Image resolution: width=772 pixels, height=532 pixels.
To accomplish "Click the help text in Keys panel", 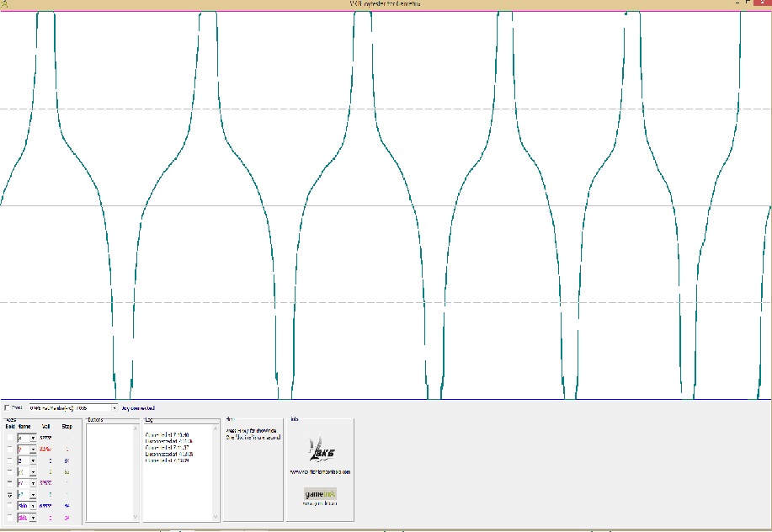I will tap(253, 434).
